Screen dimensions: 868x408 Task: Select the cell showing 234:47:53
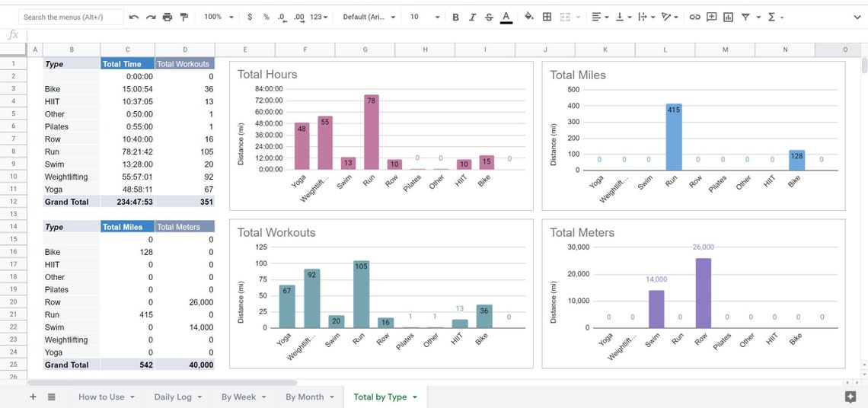click(127, 202)
